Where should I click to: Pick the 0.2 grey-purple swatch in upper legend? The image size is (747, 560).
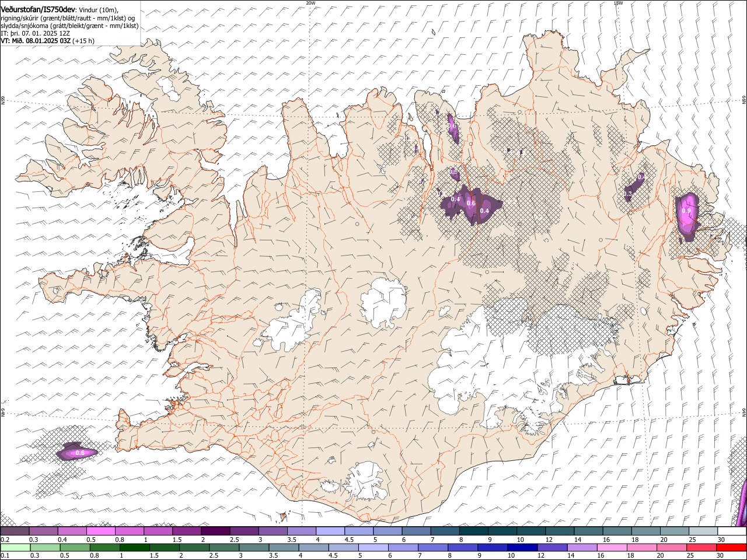[15, 531]
